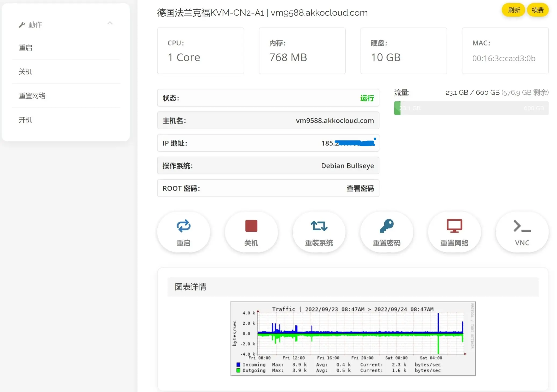Click the MAC address 00:16:3c:ca:d3:0b
Screen dimensions: 557x392
(x=504, y=59)
